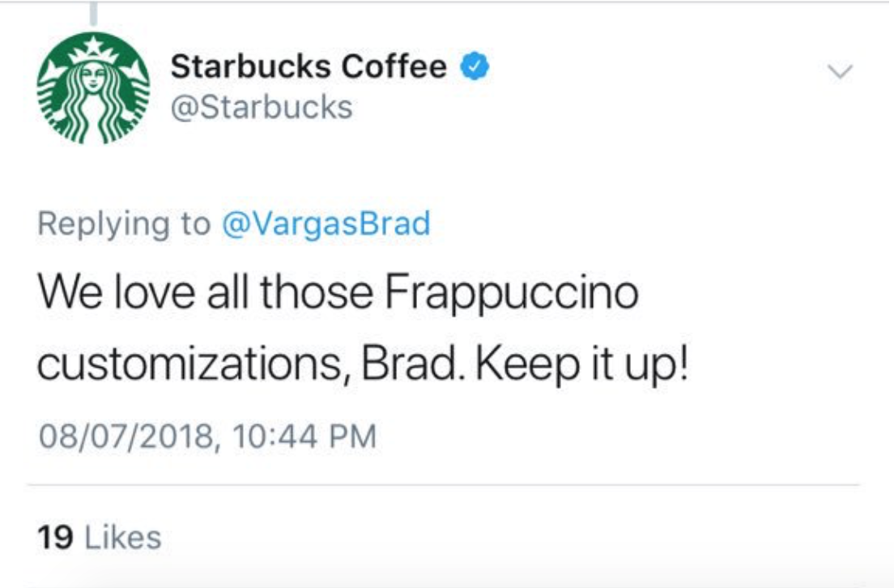The image size is (894, 588).
Task: Click the blue verified checkmark badge
Action: coord(475,66)
